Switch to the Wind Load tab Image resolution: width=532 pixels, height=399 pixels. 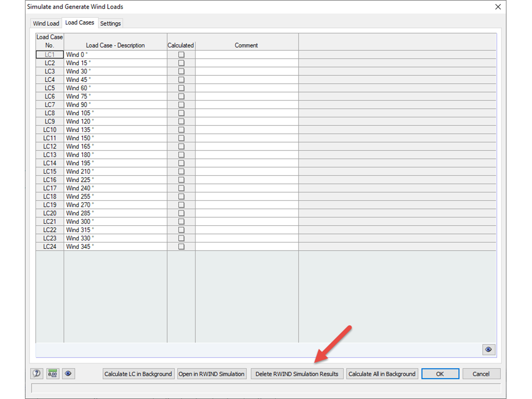46,23
